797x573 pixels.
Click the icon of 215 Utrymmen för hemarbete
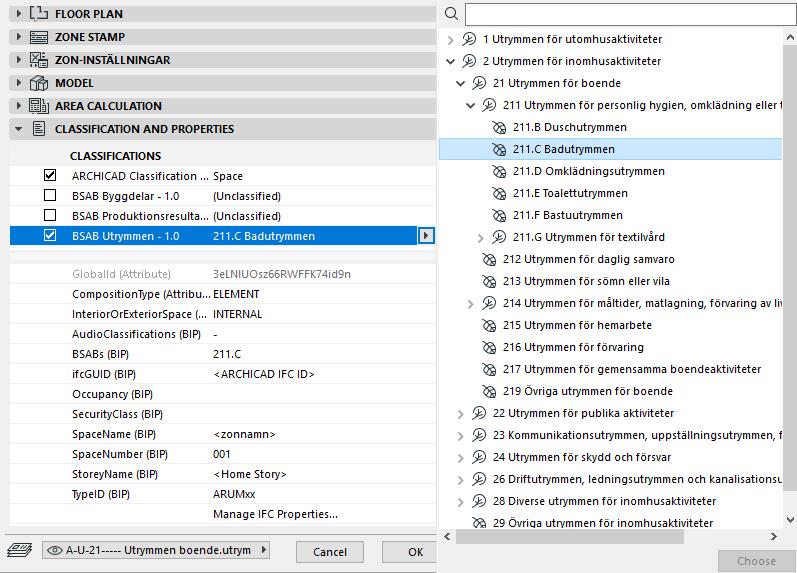[489, 325]
